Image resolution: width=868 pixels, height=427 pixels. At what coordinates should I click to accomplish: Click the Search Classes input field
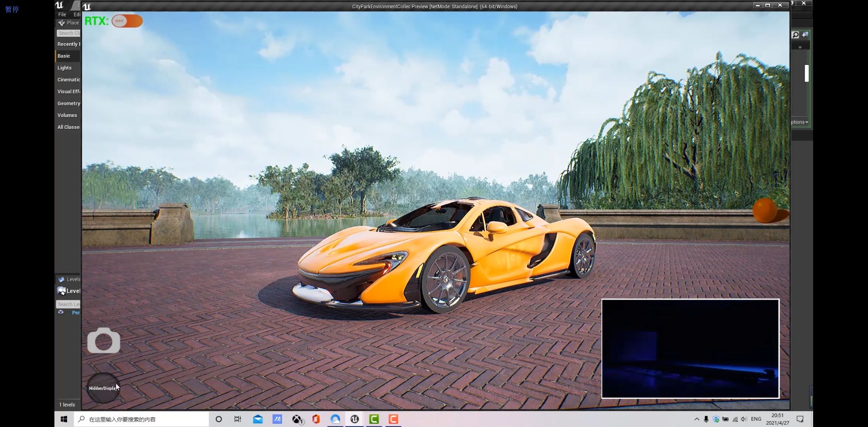coord(68,33)
